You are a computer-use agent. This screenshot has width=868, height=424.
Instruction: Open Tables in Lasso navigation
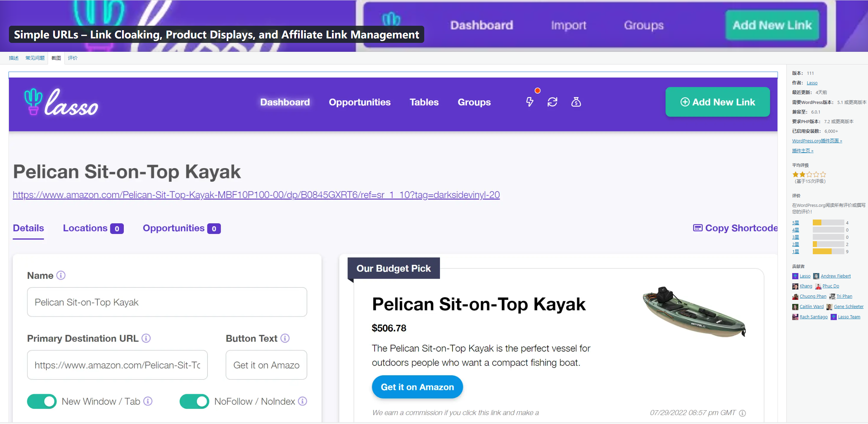(x=424, y=102)
